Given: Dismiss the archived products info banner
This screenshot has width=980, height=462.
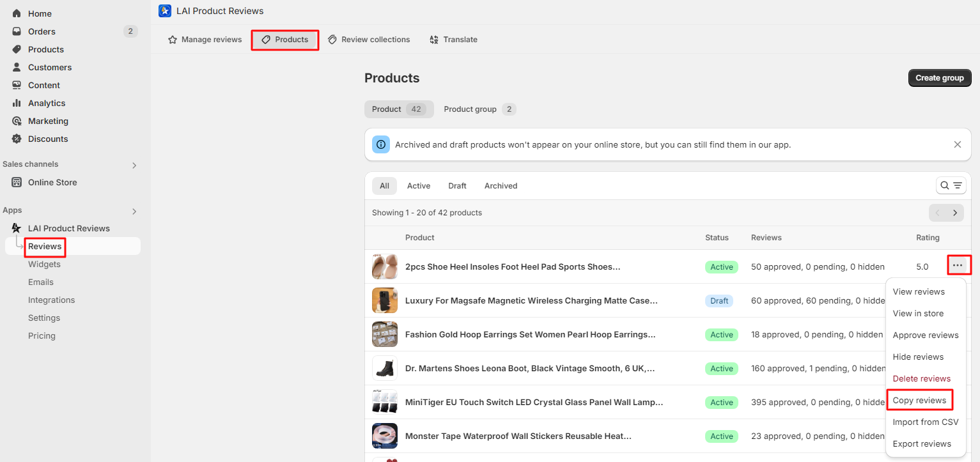Looking at the screenshot, I should [958, 144].
